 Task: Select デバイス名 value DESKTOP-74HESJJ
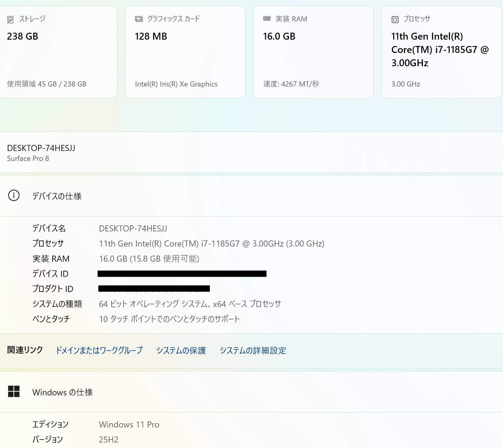[133, 229]
